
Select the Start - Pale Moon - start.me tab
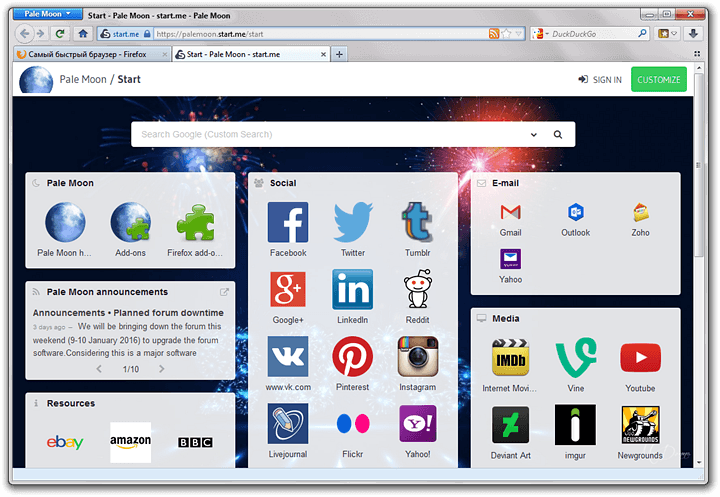pyautogui.click(x=252, y=54)
